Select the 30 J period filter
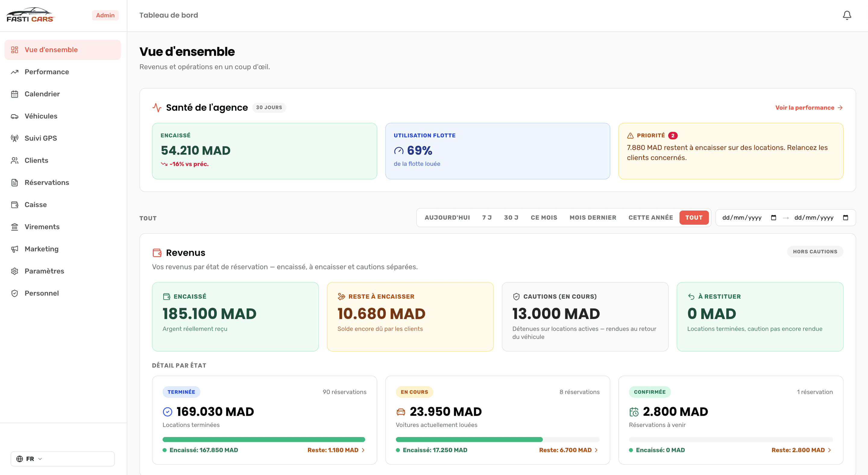This screenshot has height=475, width=868. point(511,218)
